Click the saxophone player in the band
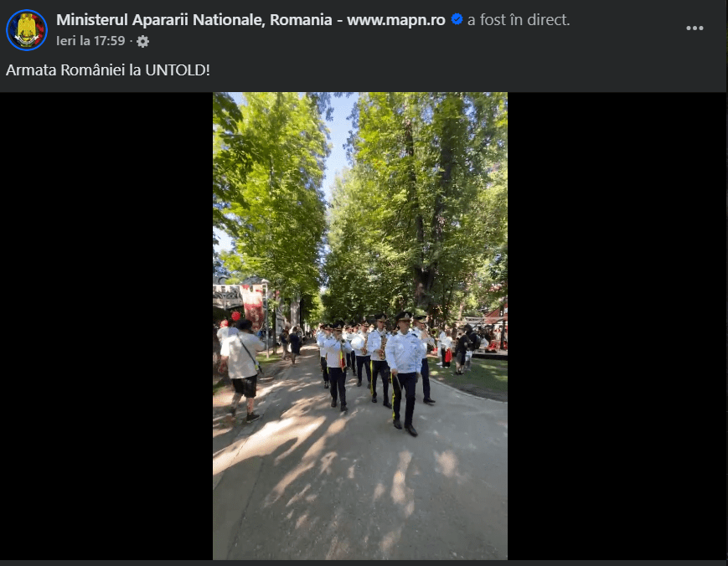Image resolution: width=728 pixels, height=566 pixels. tap(380, 358)
